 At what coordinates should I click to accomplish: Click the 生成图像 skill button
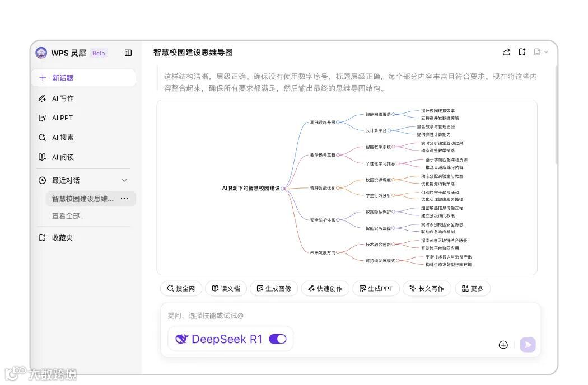[x=274, y=288]
